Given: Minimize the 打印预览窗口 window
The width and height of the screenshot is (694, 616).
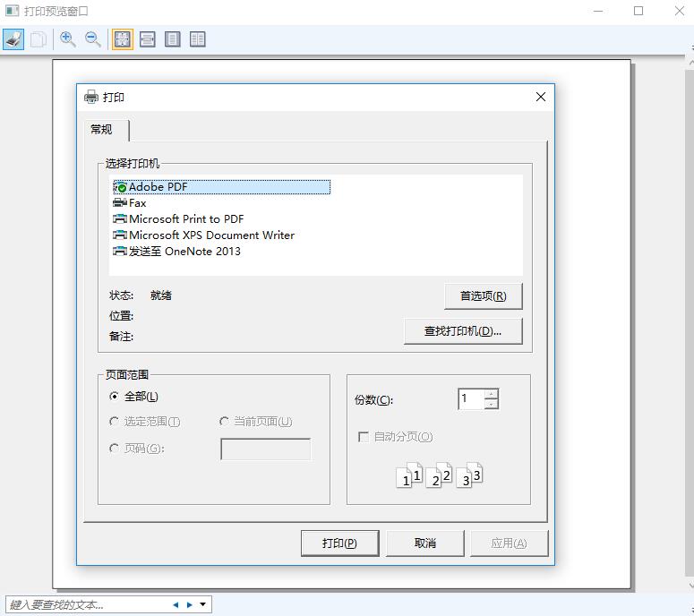Looking at the screenshot, I should [598, 11].
